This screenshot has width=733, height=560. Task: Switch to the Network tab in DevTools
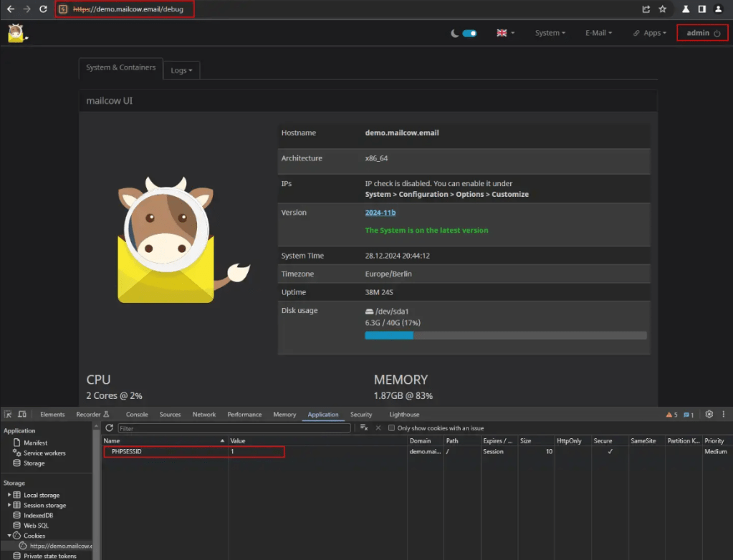(x=203, y=414)
